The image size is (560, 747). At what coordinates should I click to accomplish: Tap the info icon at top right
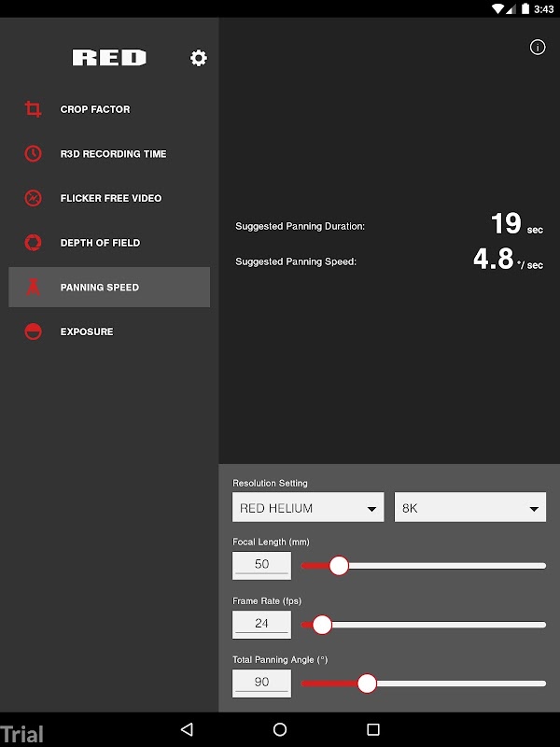[538, 48]
